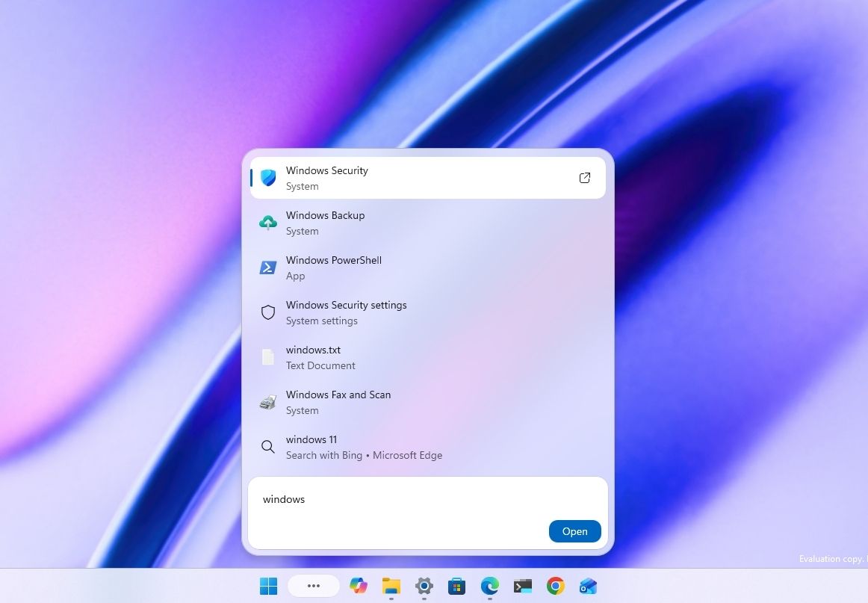This screenshot has height=603, width=868.
Task: Open Settings gear on the taskbar
Action: tap(424, 586)
